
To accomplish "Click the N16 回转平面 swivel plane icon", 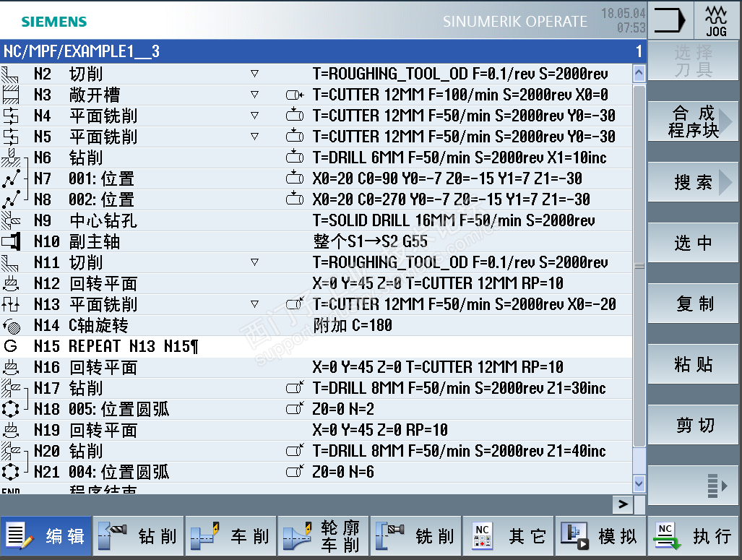I will [x=10, y=367].
